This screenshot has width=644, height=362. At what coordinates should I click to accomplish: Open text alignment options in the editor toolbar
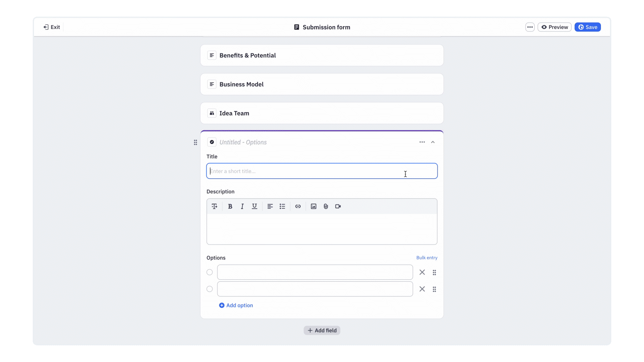(270, 206)
